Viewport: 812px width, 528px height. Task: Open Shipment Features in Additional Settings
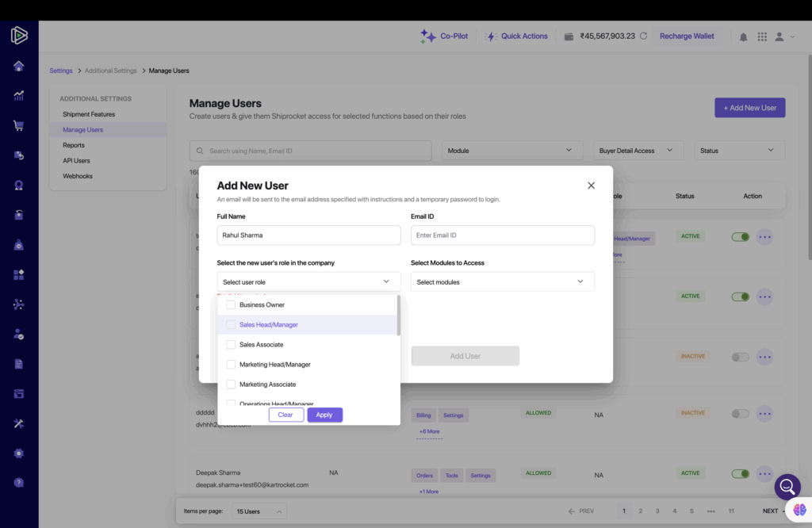[x=89, y=114]
